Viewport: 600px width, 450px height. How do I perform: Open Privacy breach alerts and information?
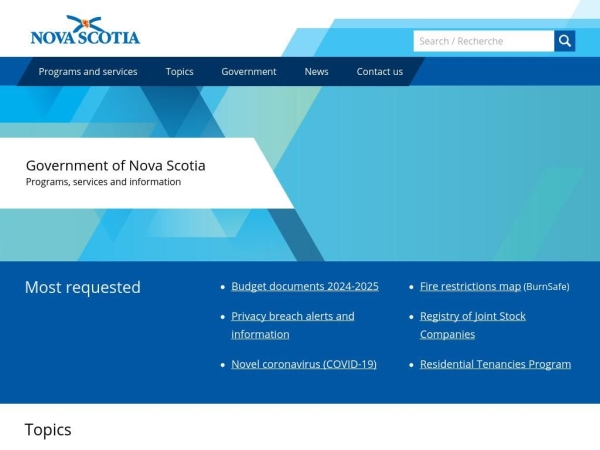[x=293, y=325]
